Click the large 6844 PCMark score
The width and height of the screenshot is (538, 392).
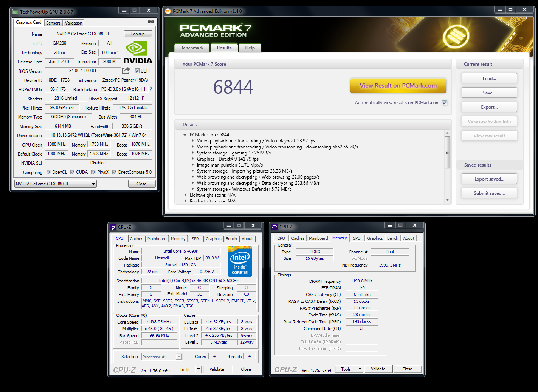(x=233, y=87)
